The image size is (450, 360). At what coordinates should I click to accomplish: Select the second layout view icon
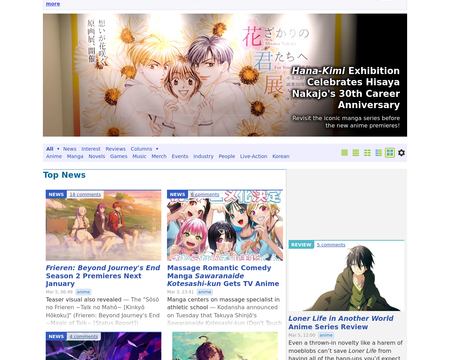point(356,153)
